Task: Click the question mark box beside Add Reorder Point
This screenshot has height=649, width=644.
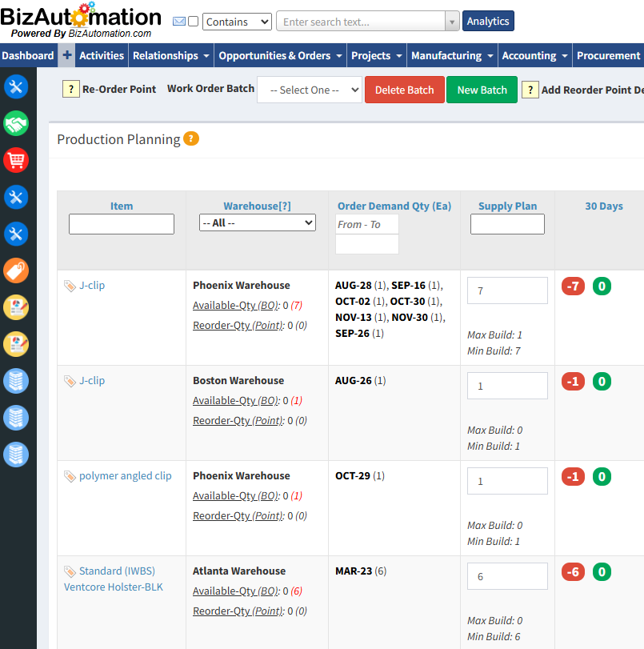Action: (530, 90)
